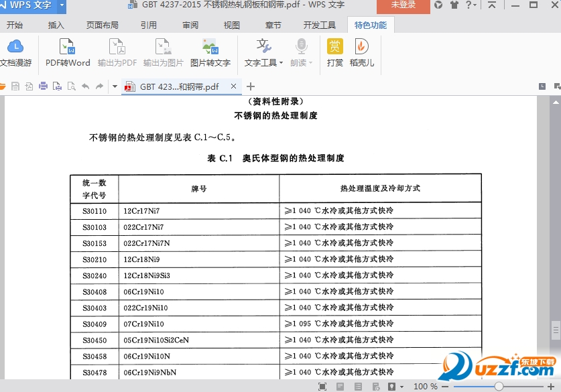
Task: Click the scroll-up arrow of document scrollbar
Action: click(556, 102)
